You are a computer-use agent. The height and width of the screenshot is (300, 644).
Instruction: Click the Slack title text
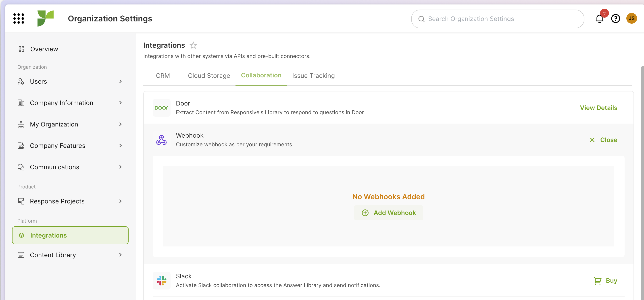click(x=184, y=276)
